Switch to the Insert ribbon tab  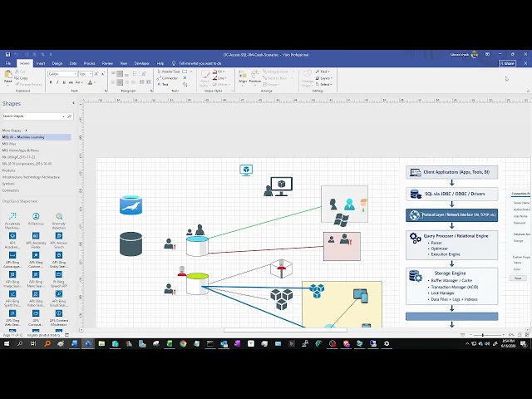[41, 63]
